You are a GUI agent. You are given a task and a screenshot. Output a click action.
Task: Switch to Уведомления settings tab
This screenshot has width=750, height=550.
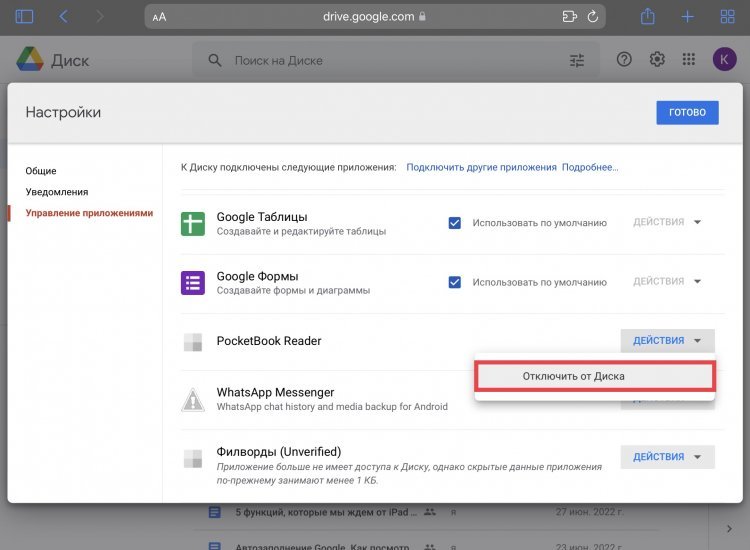click(x=57, y=192)
